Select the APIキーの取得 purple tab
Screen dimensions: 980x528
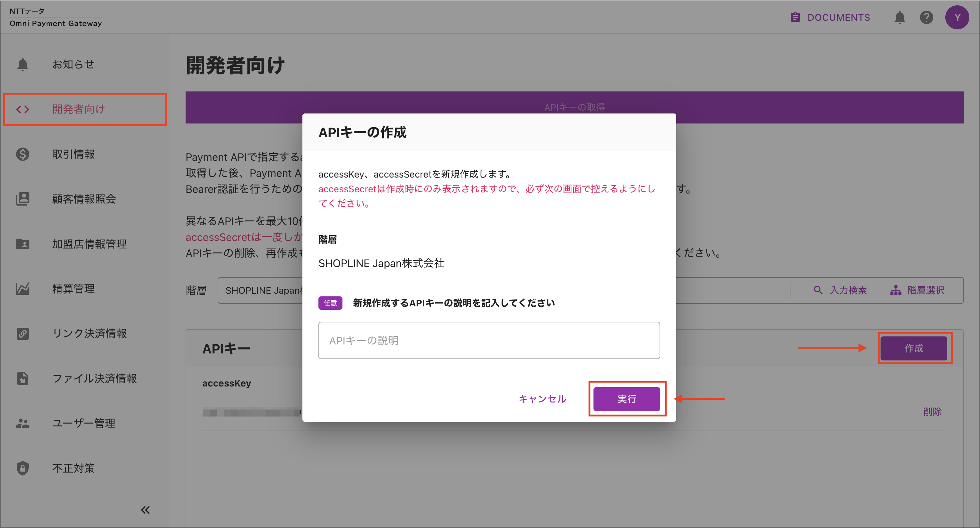(574, 107)
